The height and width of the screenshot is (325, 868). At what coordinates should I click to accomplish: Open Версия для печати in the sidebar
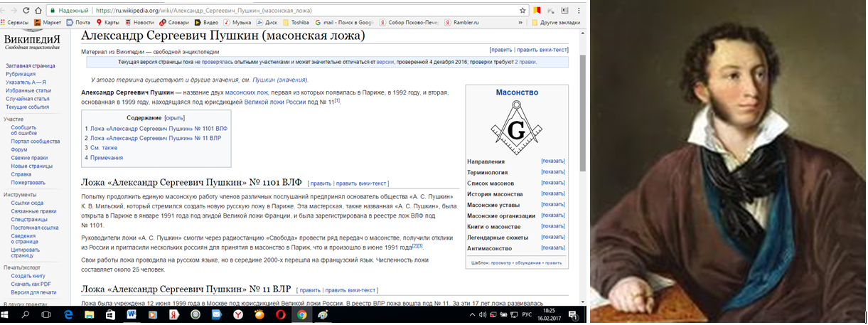pyautogui.click(x=33, y=292)
